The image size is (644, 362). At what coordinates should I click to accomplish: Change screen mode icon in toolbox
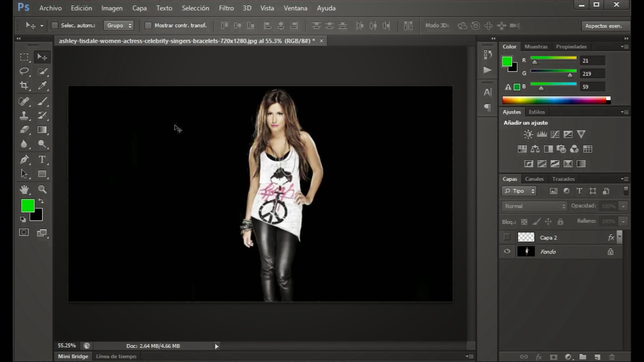(42, 232)
